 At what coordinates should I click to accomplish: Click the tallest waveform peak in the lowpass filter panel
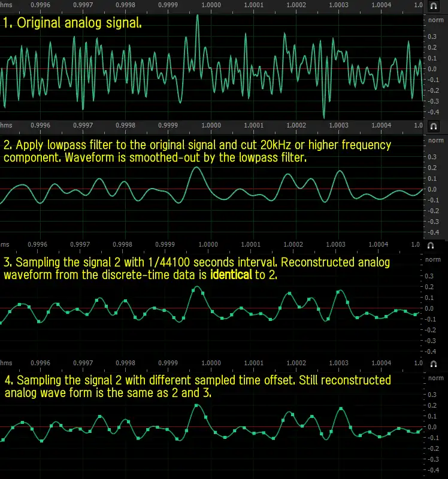pos(196,168)
